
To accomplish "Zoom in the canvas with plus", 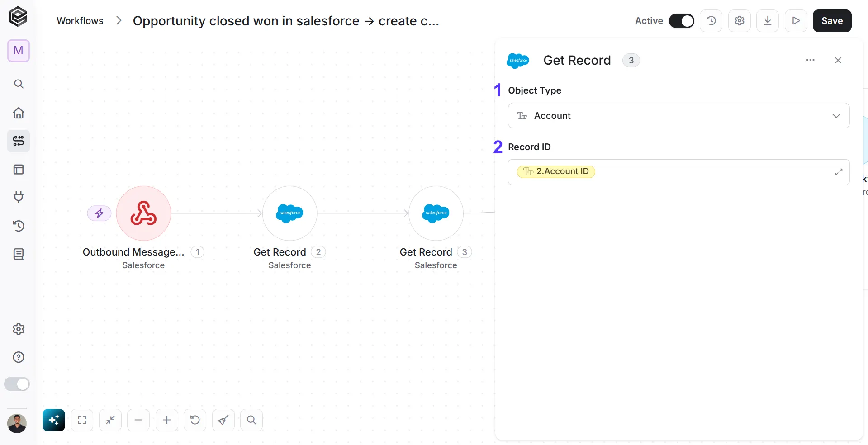I will 167,420.
